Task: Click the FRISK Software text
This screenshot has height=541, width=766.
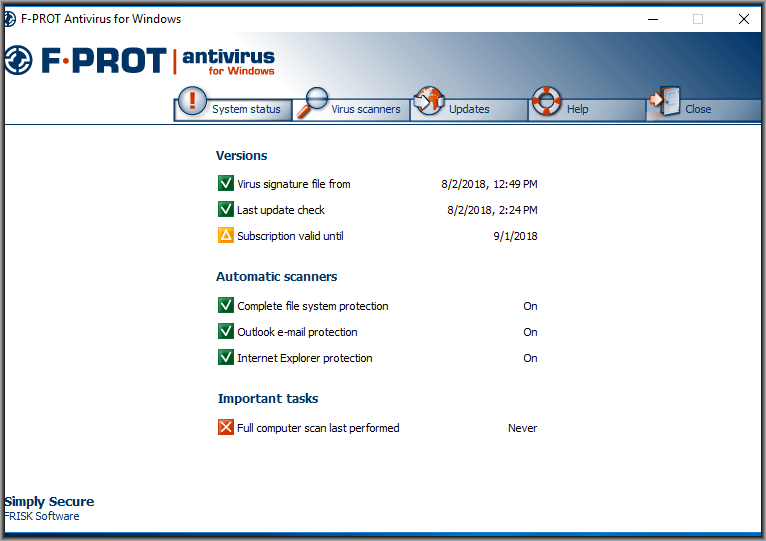Action: coord(42,516)
